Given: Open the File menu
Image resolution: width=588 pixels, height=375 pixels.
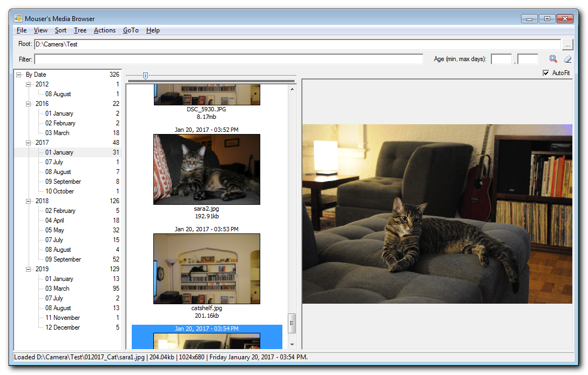Looking at the screenshot, I should coord(22,30).
